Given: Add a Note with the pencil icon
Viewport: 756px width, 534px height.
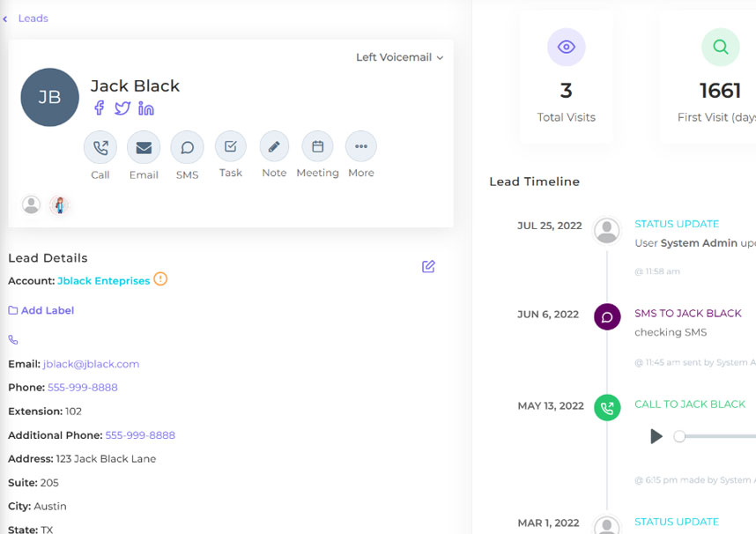Looking at the screenshot, I should click(274, 146).
